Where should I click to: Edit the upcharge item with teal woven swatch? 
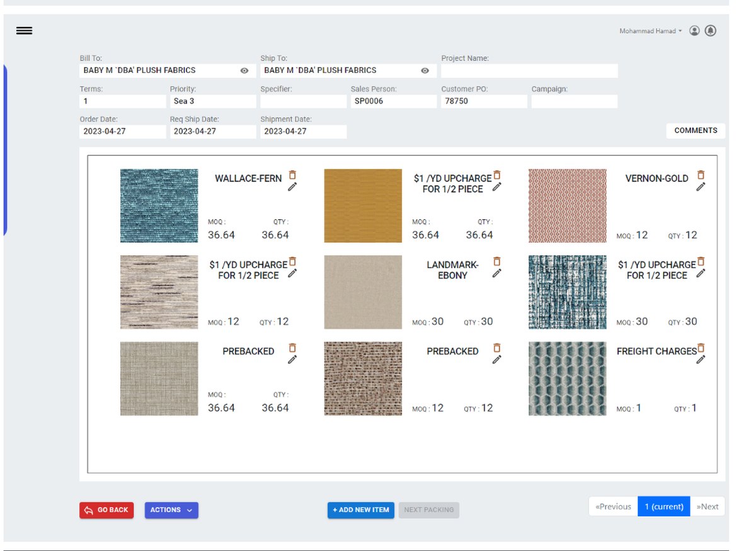(x=701, y=273)
